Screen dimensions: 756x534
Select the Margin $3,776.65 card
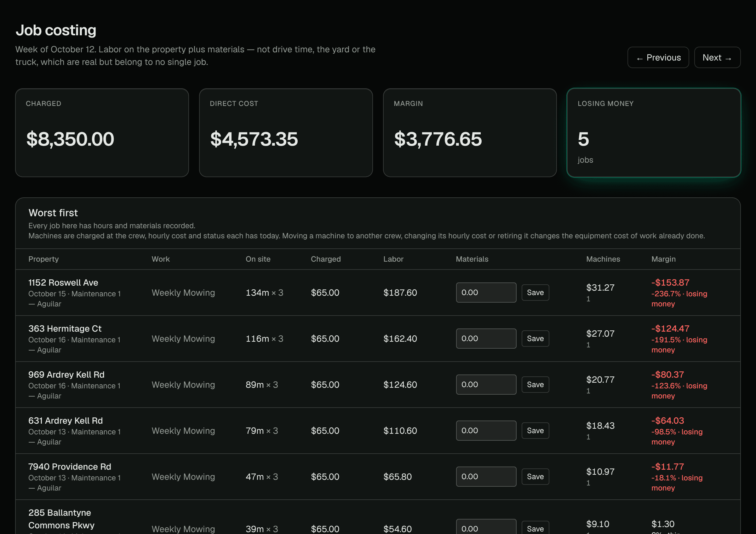point(470,132)
